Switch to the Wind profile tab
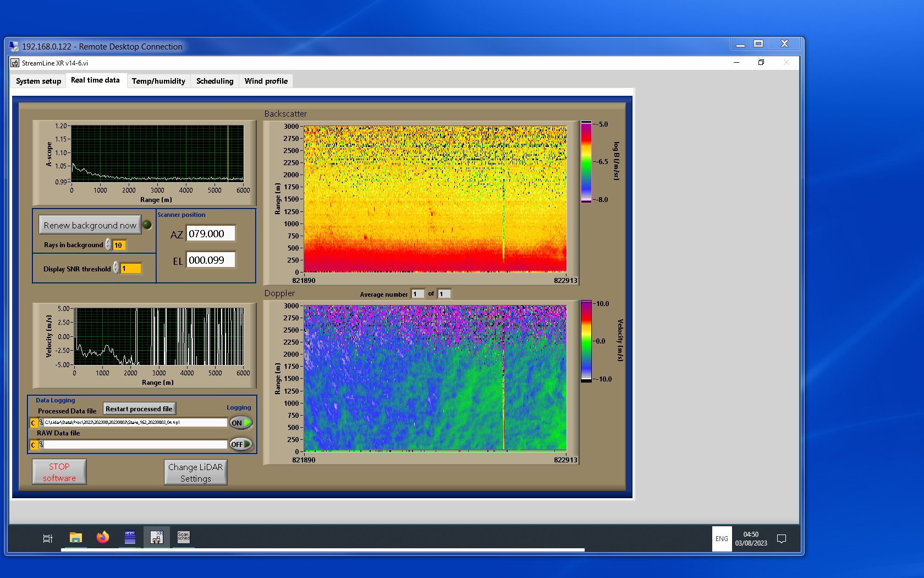 [x=266, y=81]
